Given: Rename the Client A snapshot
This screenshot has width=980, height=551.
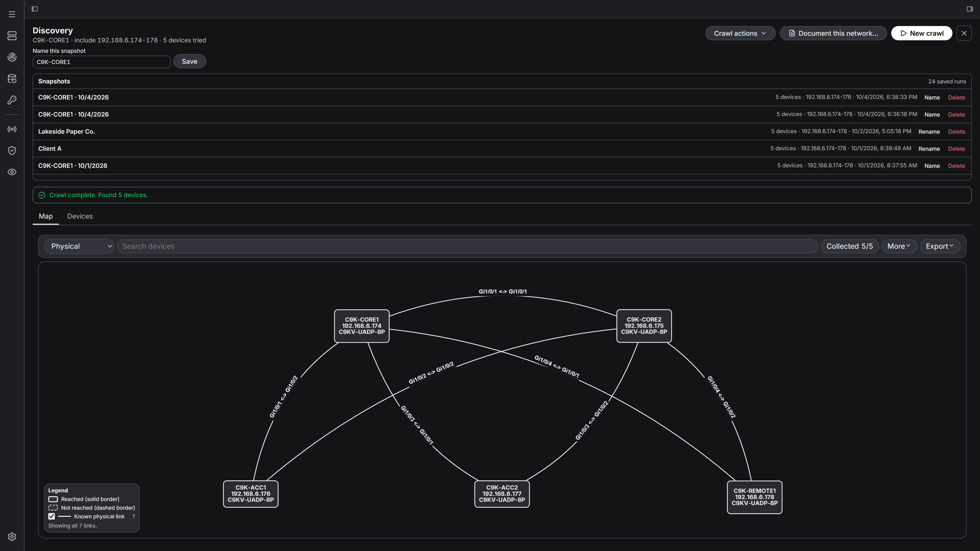Looking at the screenshot, I should (929, 149).
